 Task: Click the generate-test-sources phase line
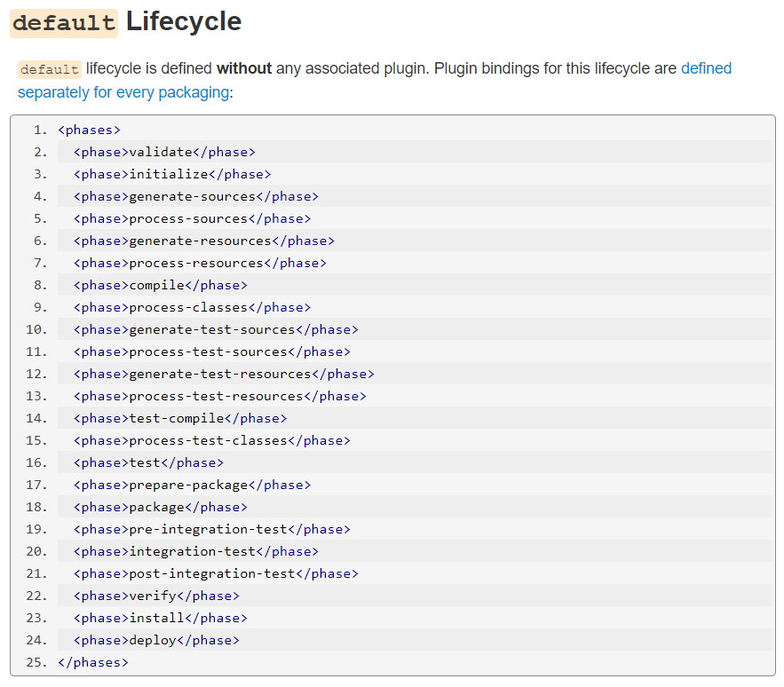pos(415,329)
